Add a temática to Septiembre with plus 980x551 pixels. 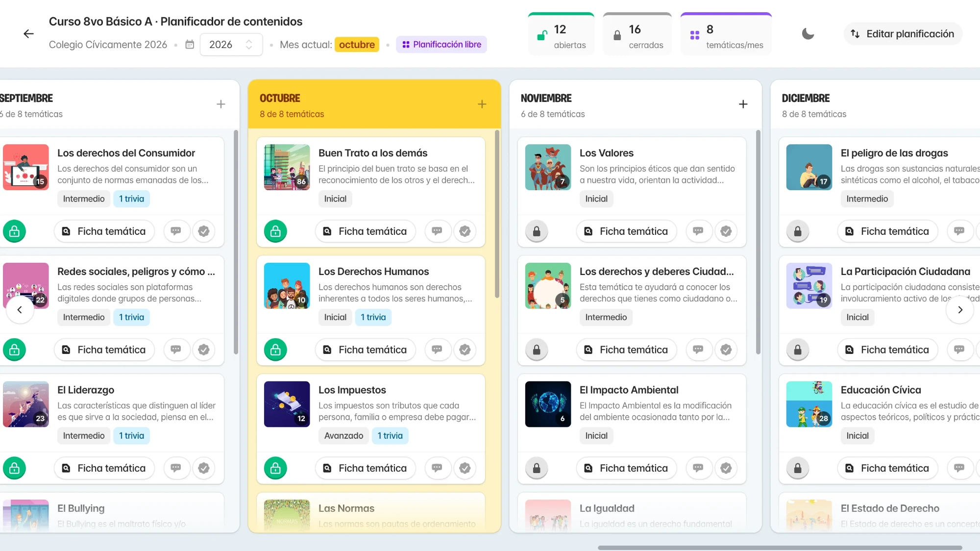221,104
